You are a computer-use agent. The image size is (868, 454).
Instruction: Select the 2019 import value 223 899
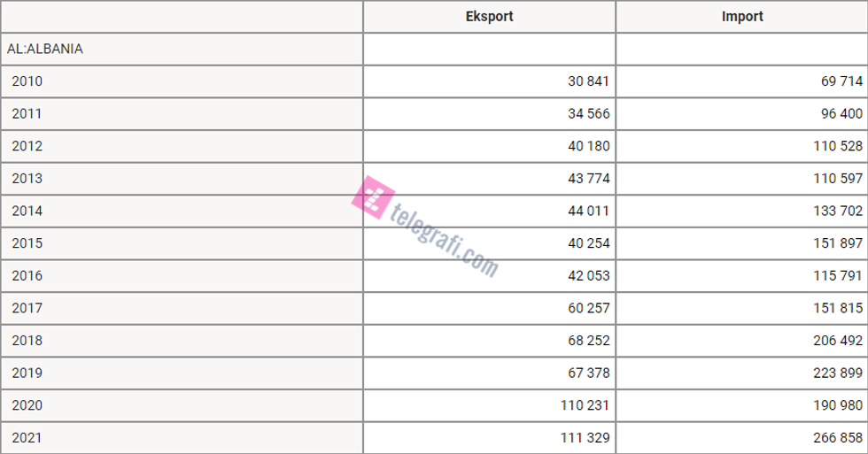coord(836,373)
